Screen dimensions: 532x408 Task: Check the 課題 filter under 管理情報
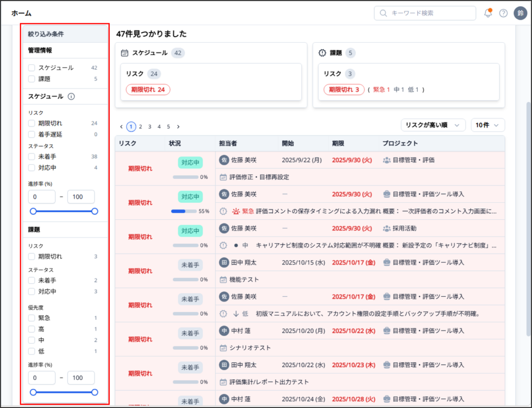pos(32,79)
